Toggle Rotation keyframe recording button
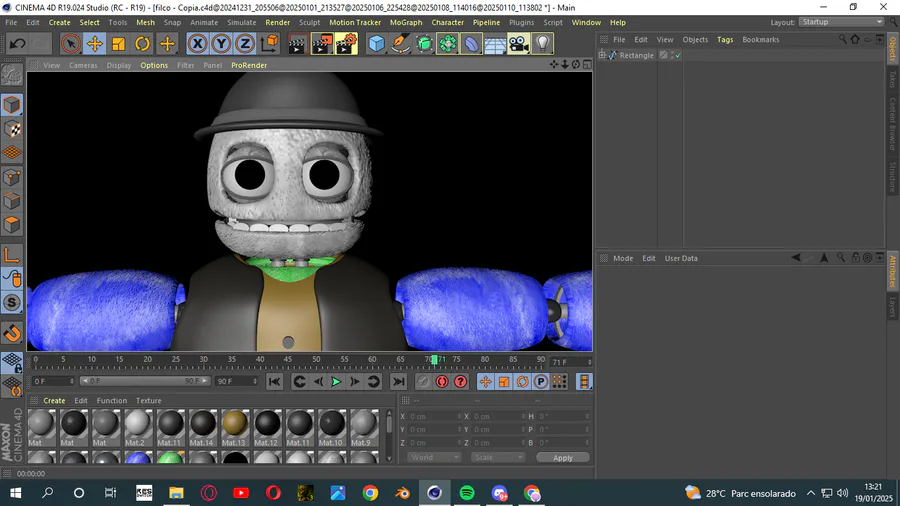 [x=522, y=382]
